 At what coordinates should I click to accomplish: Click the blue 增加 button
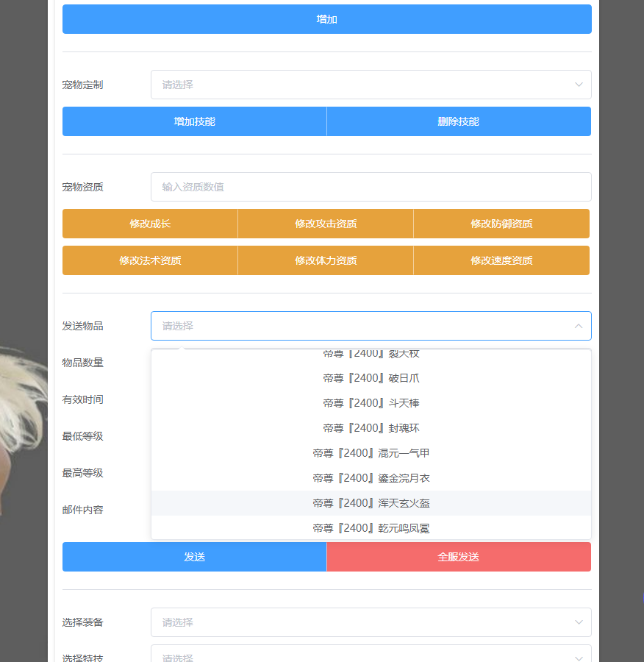(326, 19)
